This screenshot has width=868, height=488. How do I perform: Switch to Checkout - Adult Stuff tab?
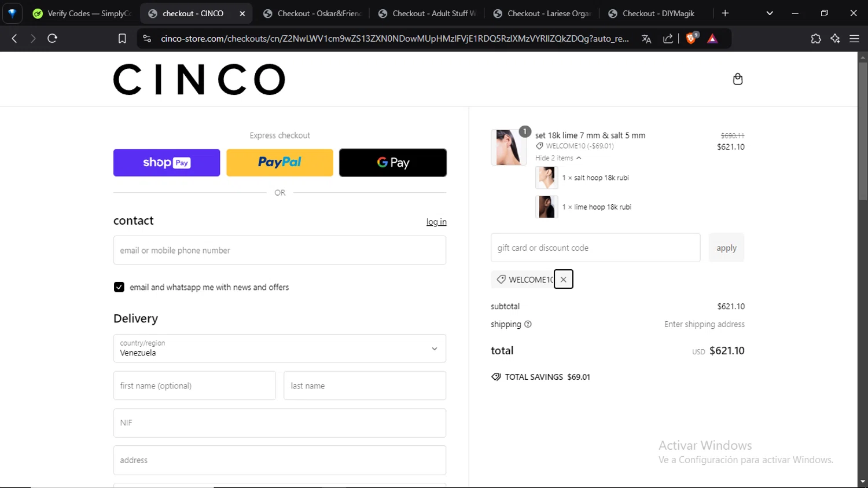tap(427, 13)
